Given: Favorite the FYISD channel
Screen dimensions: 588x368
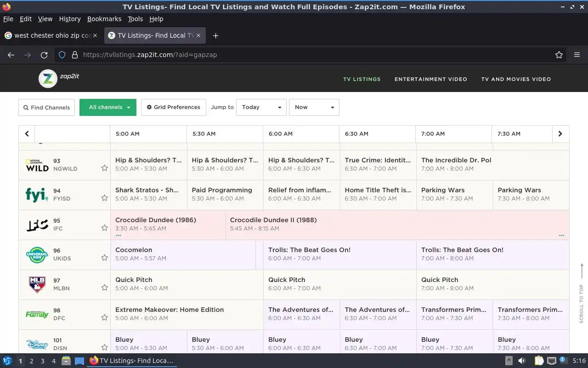Looking at the screenshot, I should (x=104, y=198).
